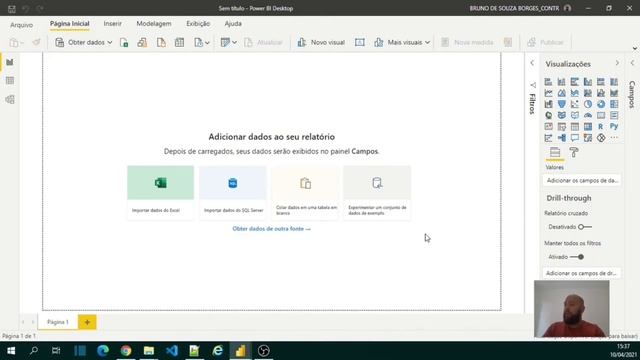Pick the ribbon chart visual
This screenshot has width=640, height=360.
614,93
